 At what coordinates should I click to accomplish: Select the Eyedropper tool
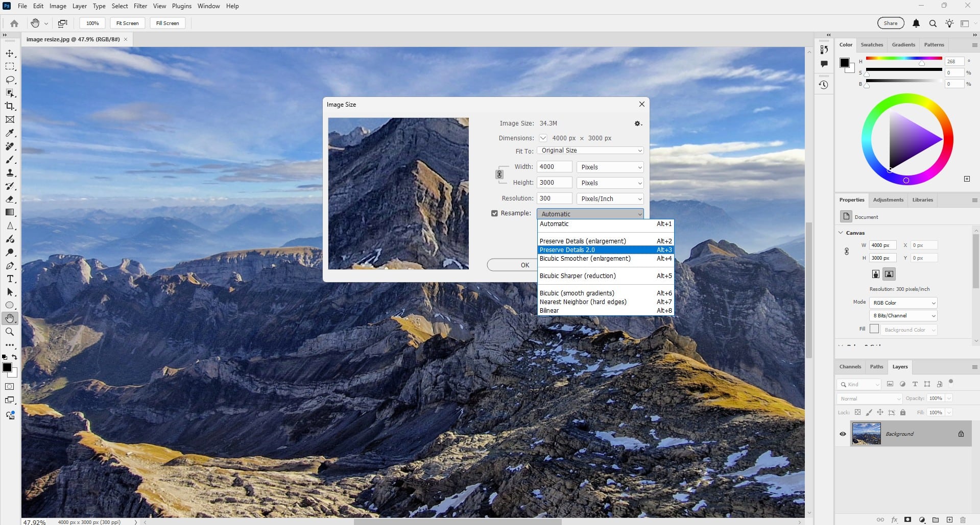10,133
